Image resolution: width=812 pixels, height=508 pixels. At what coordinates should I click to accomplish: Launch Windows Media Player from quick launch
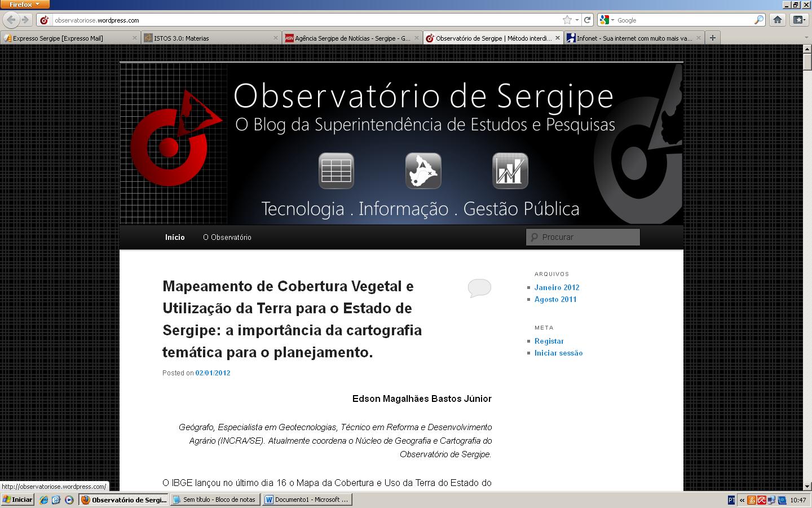click(69, 500)
